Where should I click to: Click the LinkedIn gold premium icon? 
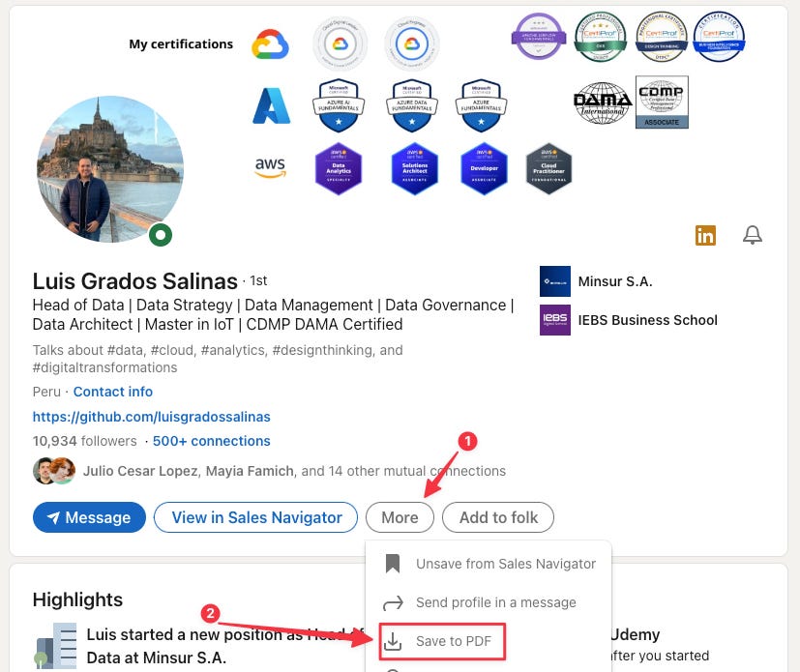coord(705,236)
